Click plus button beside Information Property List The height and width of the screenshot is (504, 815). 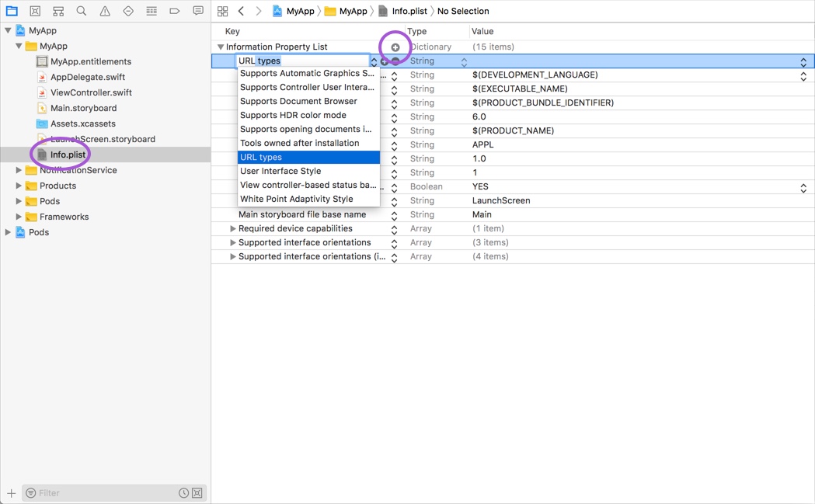click(x=395, y=47)
